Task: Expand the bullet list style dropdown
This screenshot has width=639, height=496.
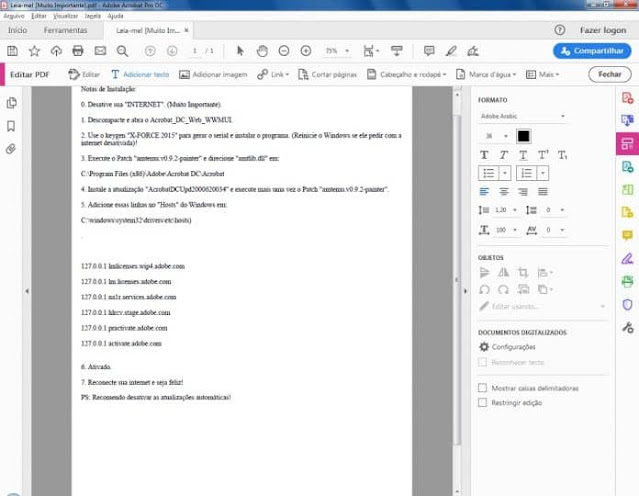Action: 505,173
